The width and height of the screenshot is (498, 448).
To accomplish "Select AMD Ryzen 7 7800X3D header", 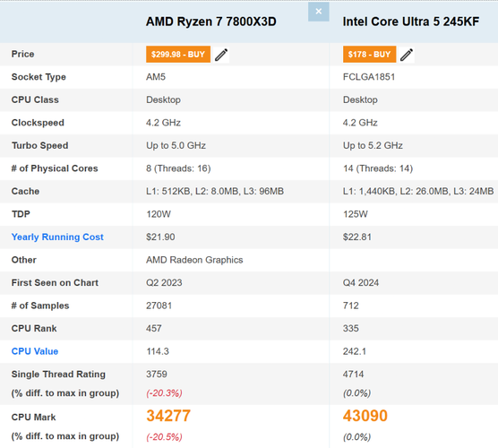I will (211, 22).
